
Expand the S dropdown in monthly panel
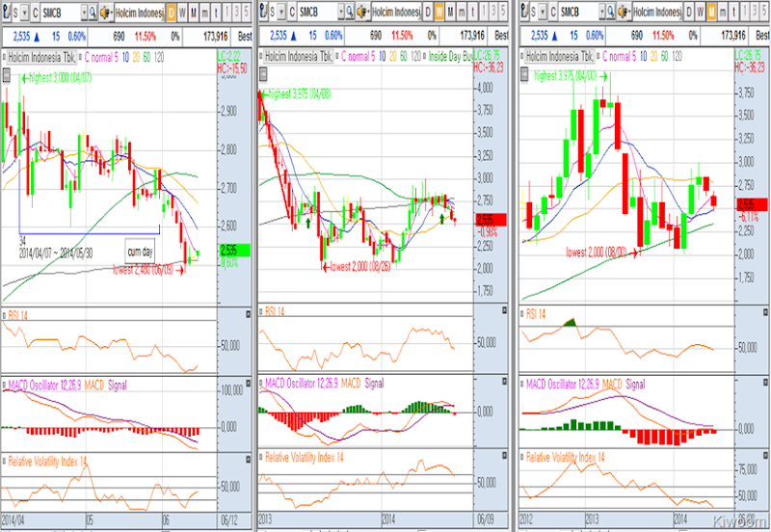(x=543, y=13)
